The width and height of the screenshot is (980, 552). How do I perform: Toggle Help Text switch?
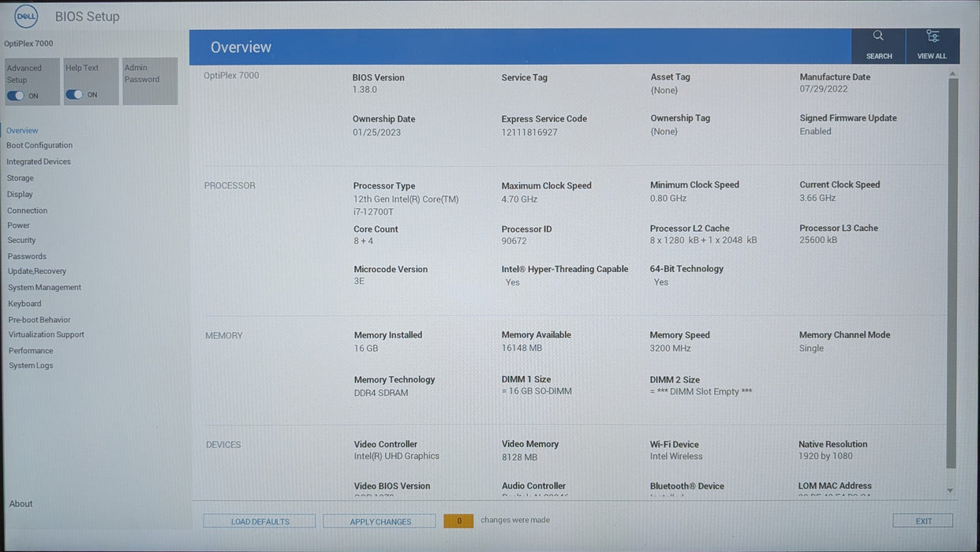tap(74, 95)
